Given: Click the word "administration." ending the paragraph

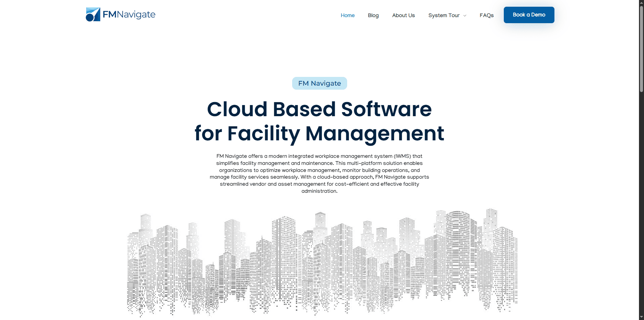Looking at the screenshot, I should tap(319, 191).
